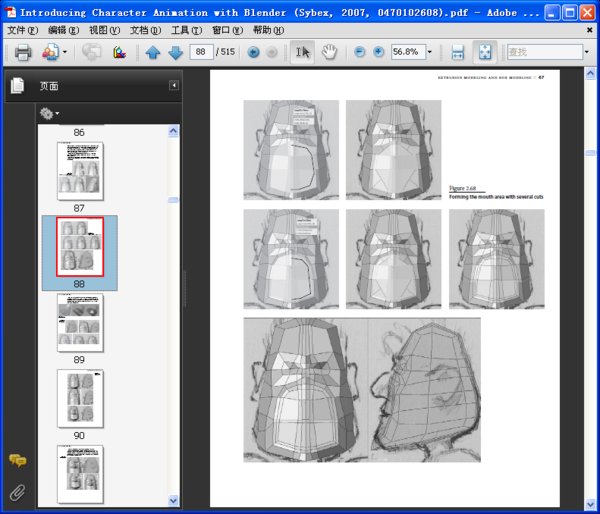Open the Comments panel speech bubbles icon
600x514 pixels.
pyautogui.click(x=18, y=461)
